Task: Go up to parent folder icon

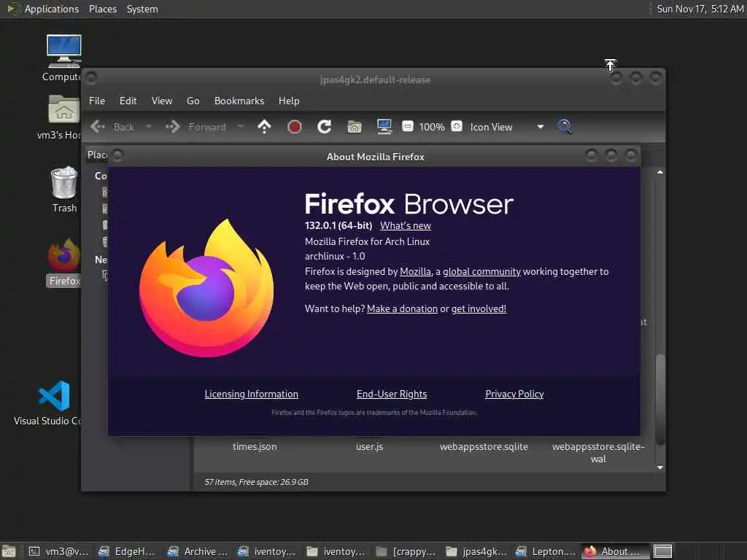Action: click(264, 127)
